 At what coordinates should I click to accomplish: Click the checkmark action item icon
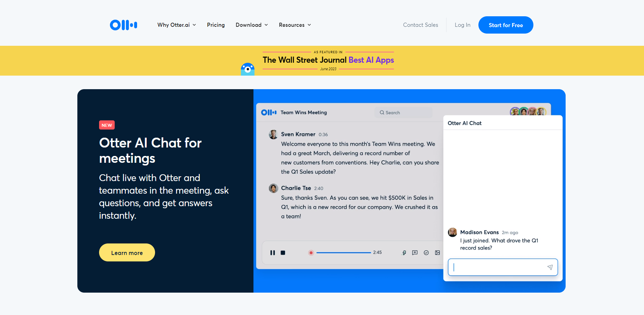[x=426, y=253]
